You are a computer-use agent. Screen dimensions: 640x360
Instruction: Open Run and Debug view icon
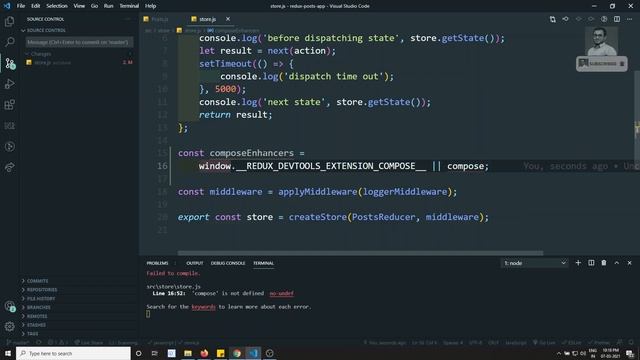pos(9,84)
